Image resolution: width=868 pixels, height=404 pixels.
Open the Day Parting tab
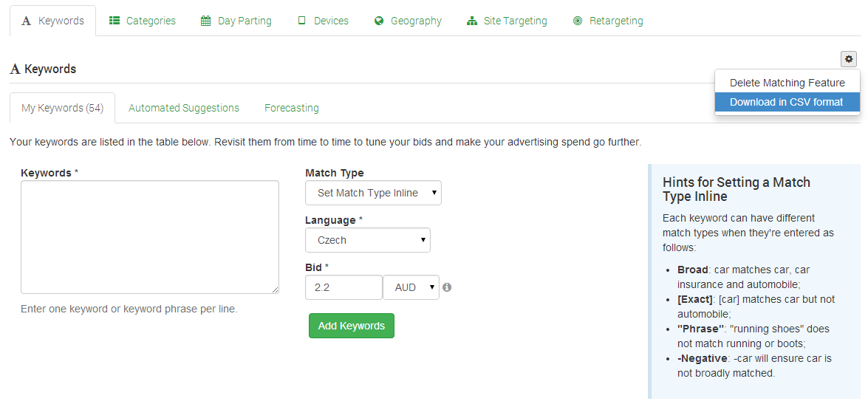click(x=236, y=21)
